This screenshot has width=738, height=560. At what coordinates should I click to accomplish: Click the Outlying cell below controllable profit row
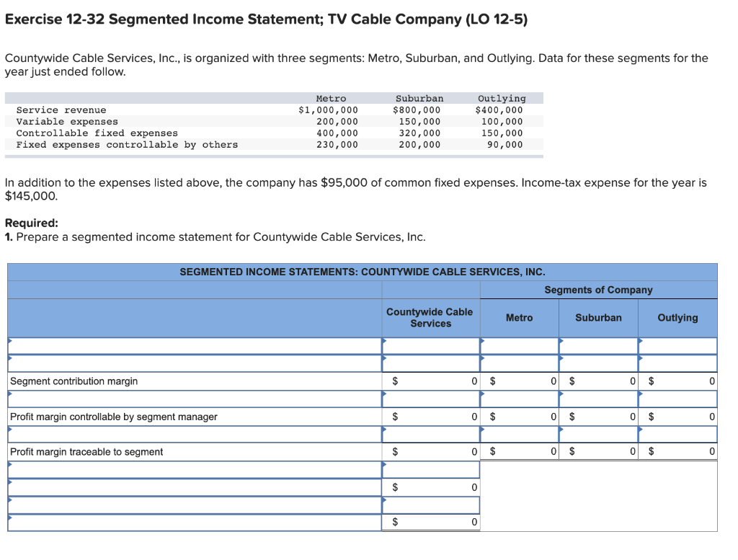coord(677,434)
